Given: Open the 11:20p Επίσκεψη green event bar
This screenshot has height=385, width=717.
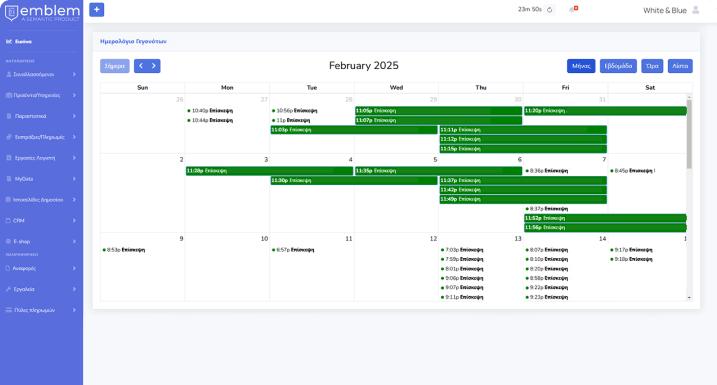Looking at the screenshot, I should (605, 111).
